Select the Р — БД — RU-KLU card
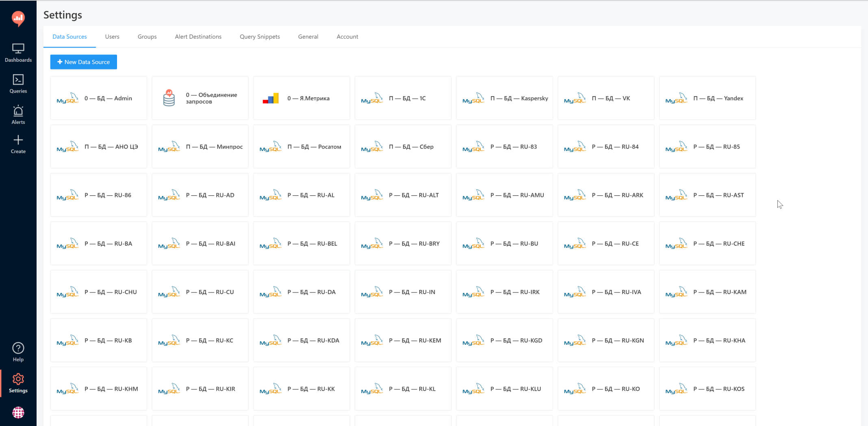The width and height of the screenshot is (868, 426). (x=504, y=389)
